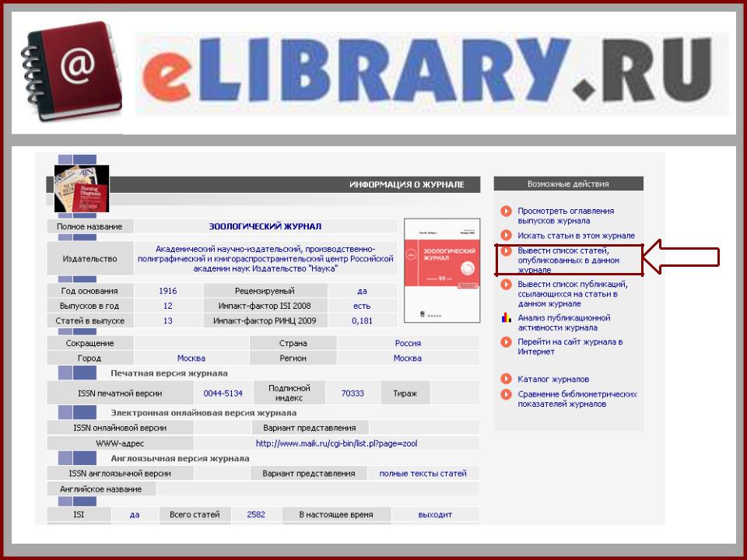
Task: Click ISSN value 0044-5134
Action: (223, 394)
